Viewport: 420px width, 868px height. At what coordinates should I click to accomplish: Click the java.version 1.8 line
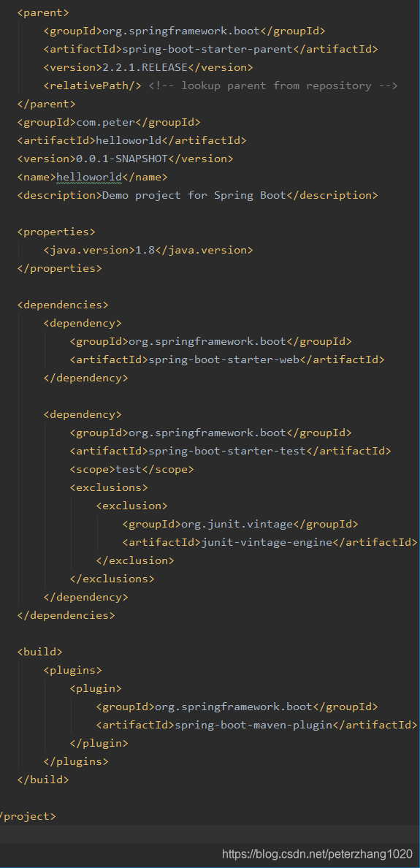click(148, 250)
